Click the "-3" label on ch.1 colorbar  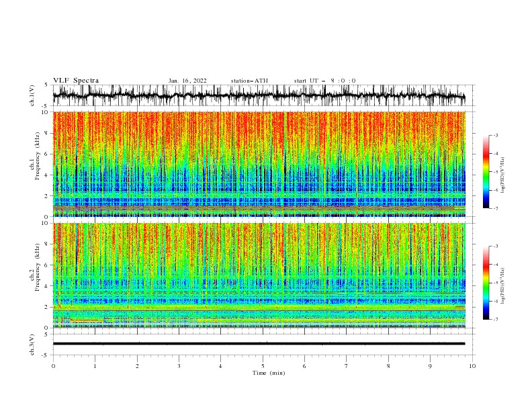tap(495, 135)
